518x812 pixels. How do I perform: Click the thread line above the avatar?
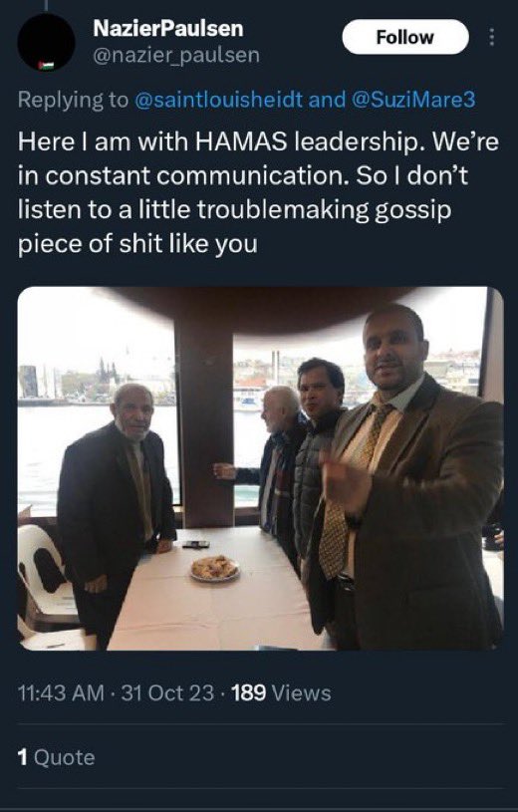46,5
